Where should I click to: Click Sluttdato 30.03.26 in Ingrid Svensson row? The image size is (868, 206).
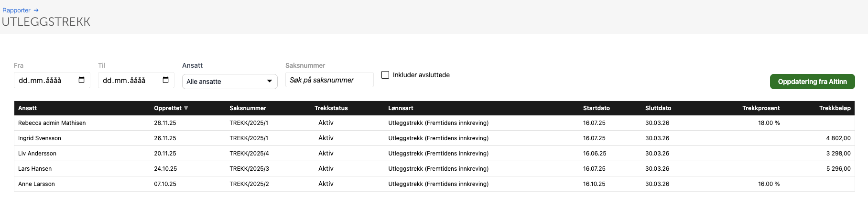(x=657, y=138)
